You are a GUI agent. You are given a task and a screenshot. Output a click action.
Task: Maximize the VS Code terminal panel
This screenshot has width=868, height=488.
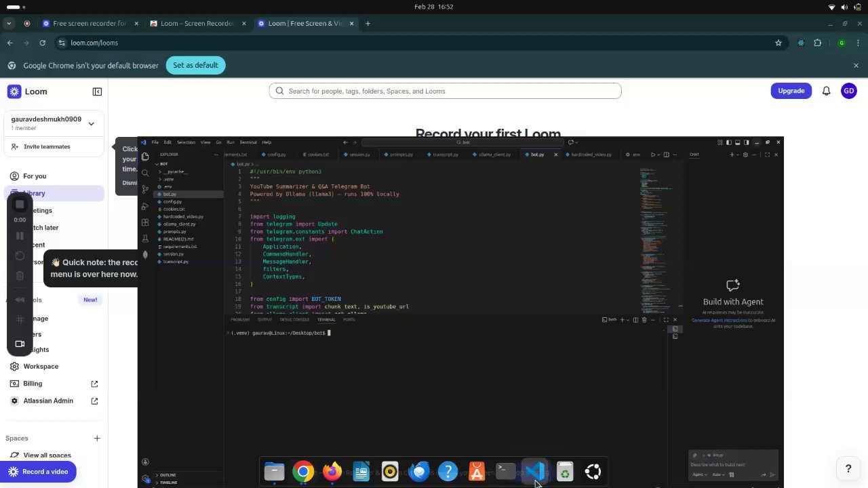click(666, 320)
